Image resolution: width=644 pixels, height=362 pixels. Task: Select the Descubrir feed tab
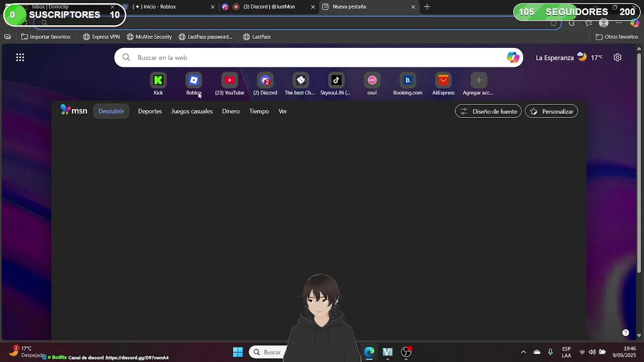coord(111,111)
